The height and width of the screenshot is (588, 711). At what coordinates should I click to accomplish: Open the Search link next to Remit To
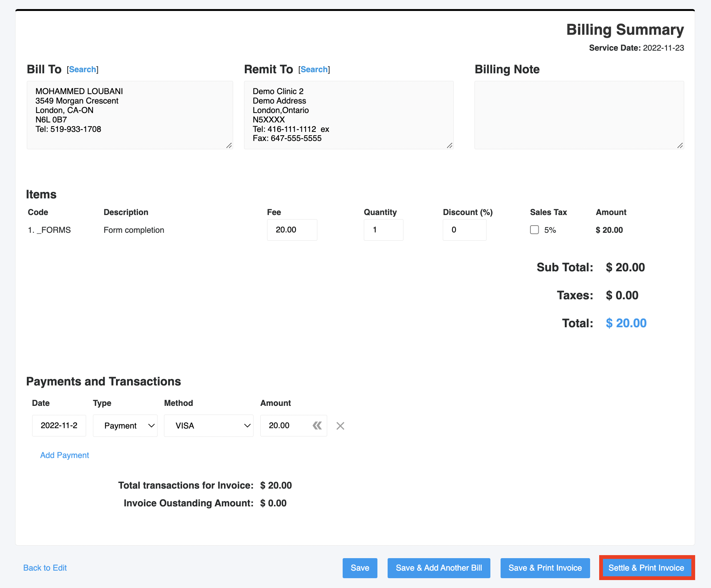tap(314, 69)
